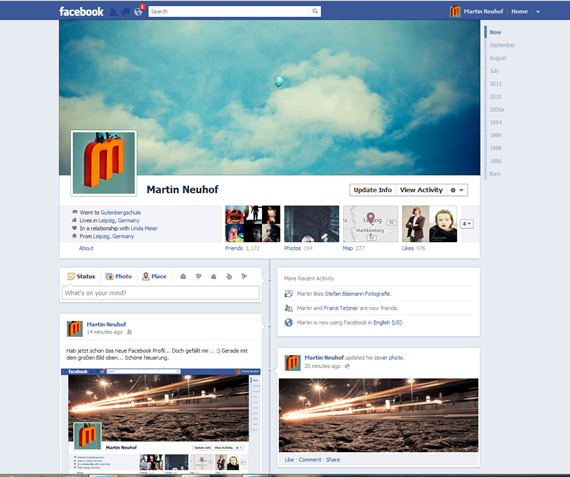This screenshot has height=477, width=570.
Task: Open the Linda Meier link
Action: point(144,228)
